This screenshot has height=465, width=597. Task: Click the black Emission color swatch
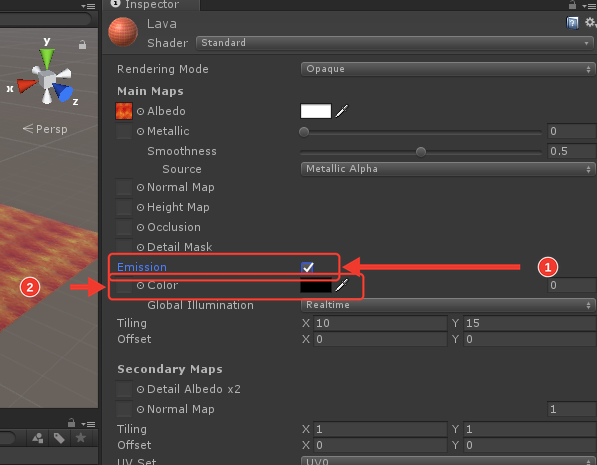point(316,285)
